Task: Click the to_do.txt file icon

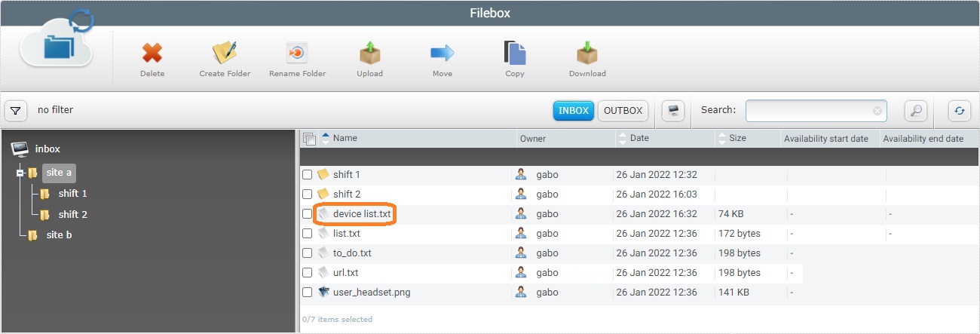Action: point(323,253)
